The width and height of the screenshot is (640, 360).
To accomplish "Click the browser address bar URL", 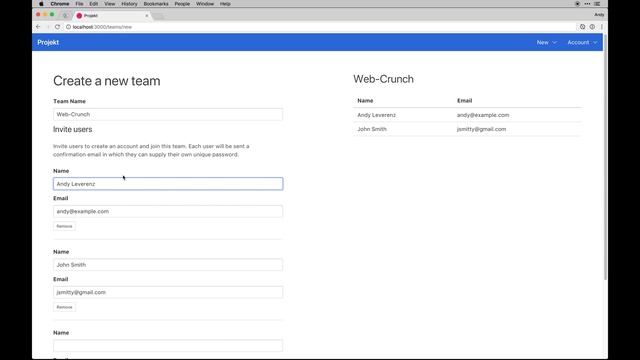I will pos(102,27).
